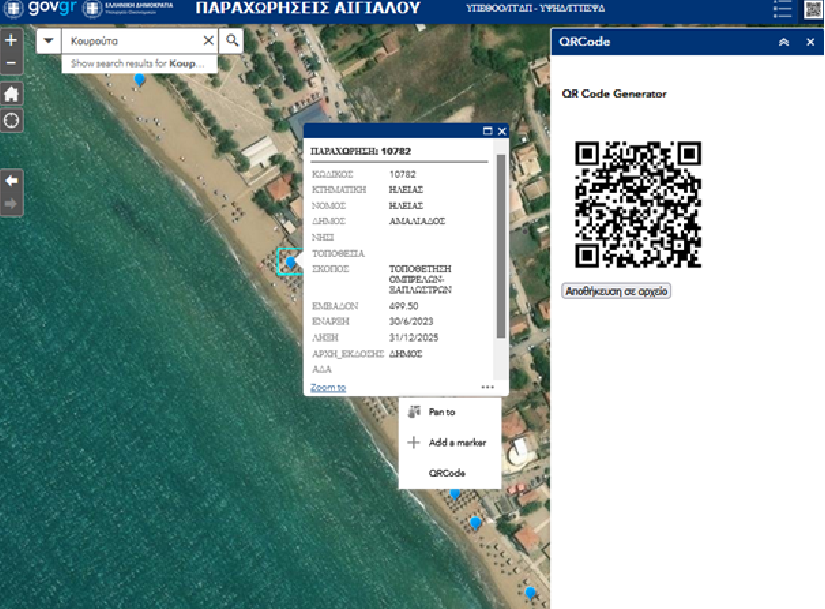Viewport: 825px width, 609px height.
Task: Click the generated QR code image
Action: click(638, 204)
